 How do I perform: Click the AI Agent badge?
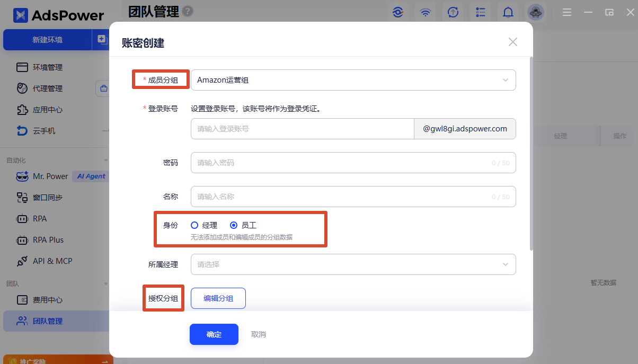(x=91, y=176)
